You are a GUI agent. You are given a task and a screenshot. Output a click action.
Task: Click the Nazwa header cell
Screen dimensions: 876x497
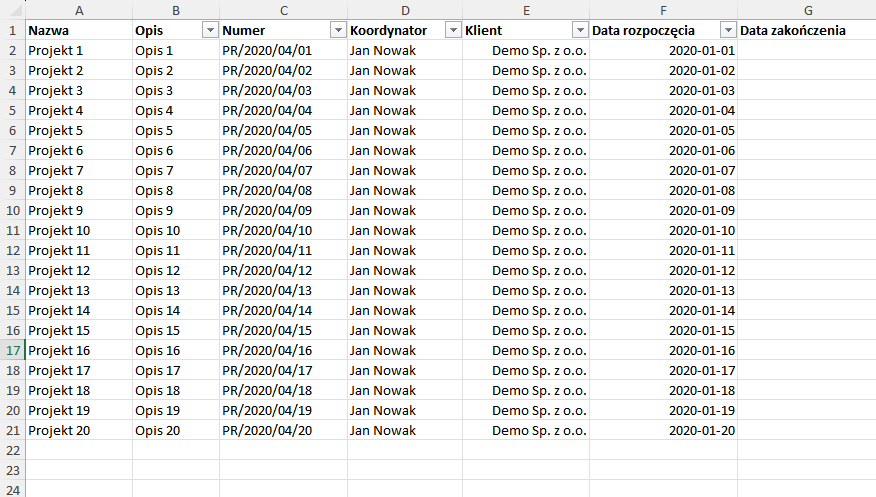[x=79, y=31]
